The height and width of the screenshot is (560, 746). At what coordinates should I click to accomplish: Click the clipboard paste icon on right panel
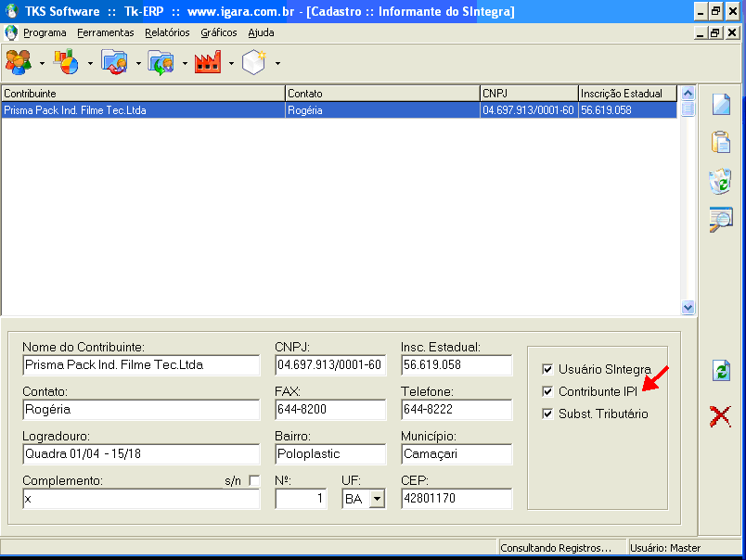pyautogui.click(x=721, y=143)
